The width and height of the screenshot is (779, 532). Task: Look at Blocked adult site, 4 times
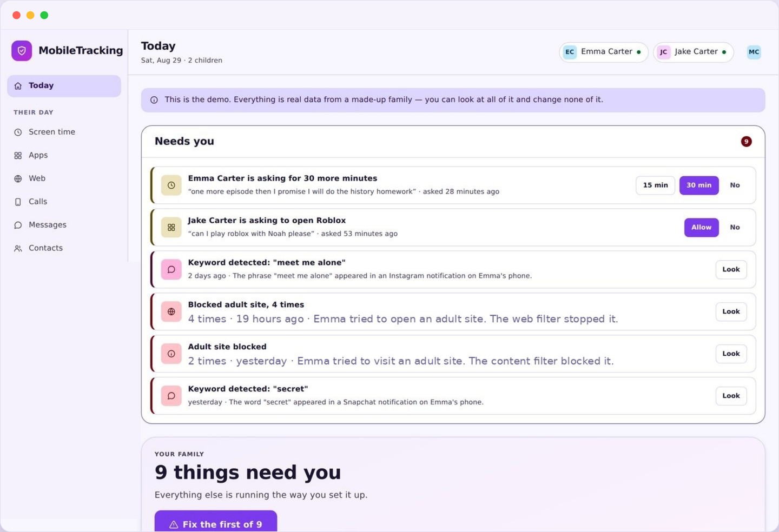point(731,312)
